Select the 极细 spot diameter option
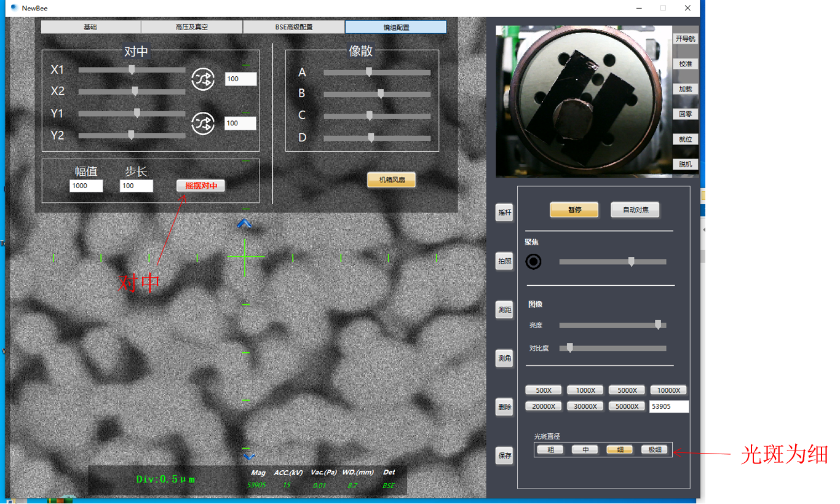Viewport: 840px width, 504px height. click(654, 449)
